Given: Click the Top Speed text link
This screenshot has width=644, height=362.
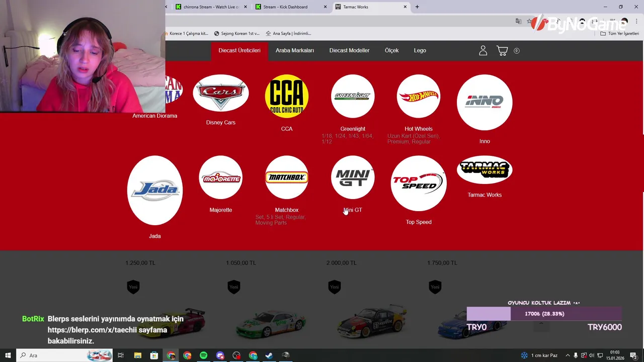Looking at the screenshot, I should pyautogui.click(x=419, y=222).
